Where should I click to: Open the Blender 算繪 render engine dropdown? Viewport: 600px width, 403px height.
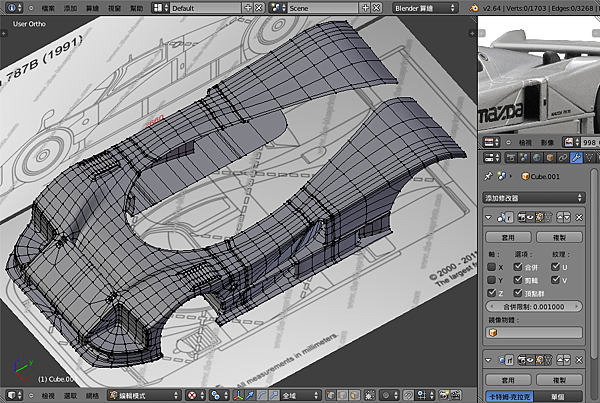coord(425,8)
